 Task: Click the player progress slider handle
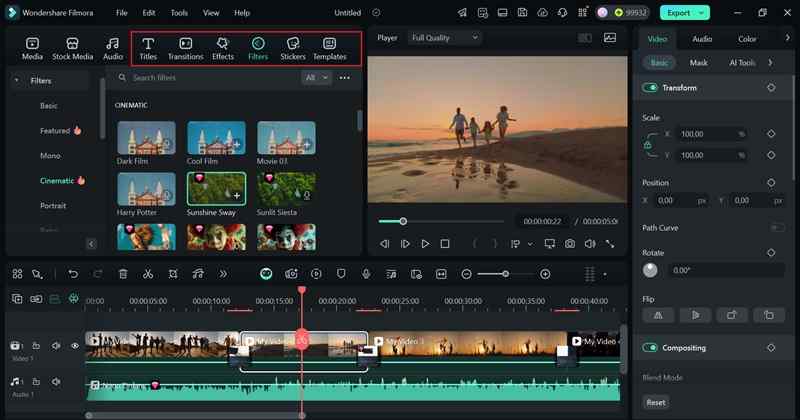tap(403, 221)
